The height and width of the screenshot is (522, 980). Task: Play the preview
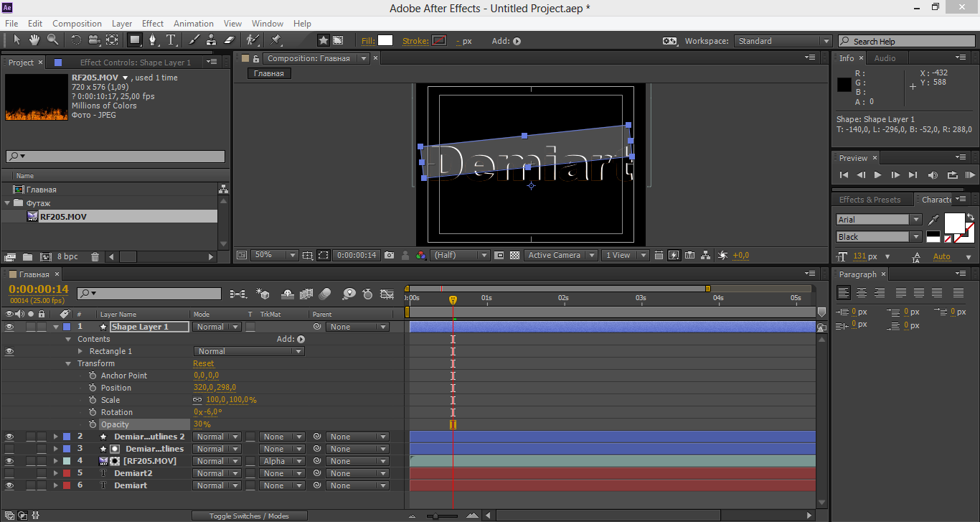click(x=877, y=174)
